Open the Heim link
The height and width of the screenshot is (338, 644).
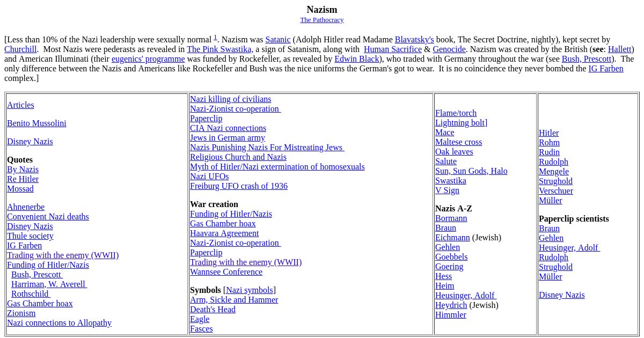(x=444, y=286)
